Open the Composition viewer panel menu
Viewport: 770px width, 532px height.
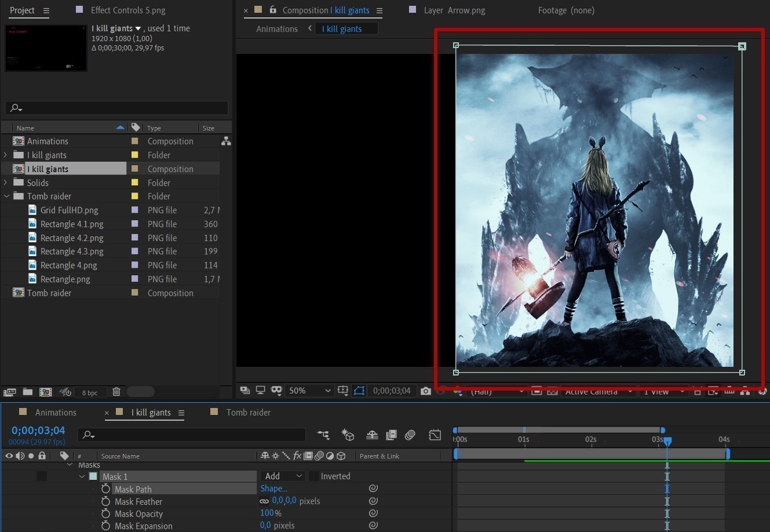tap(379, 10)
